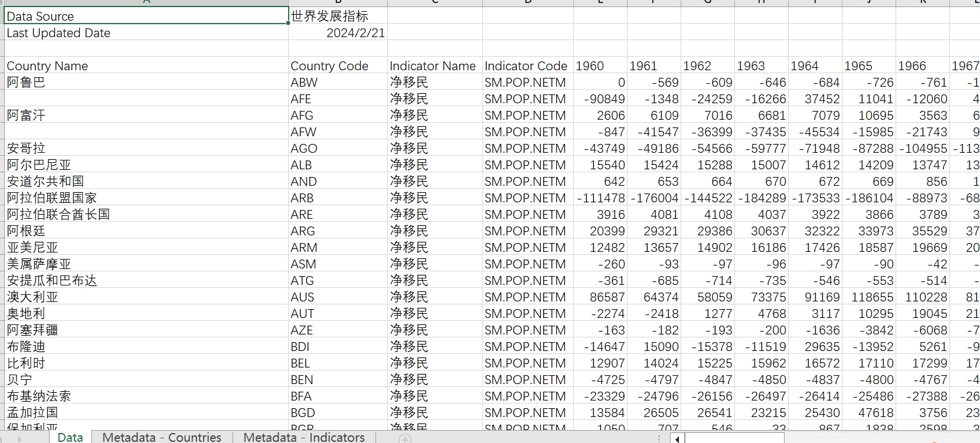
Task: Select the value 47618 in the BGD row
Action: click(x=869, y=412)
